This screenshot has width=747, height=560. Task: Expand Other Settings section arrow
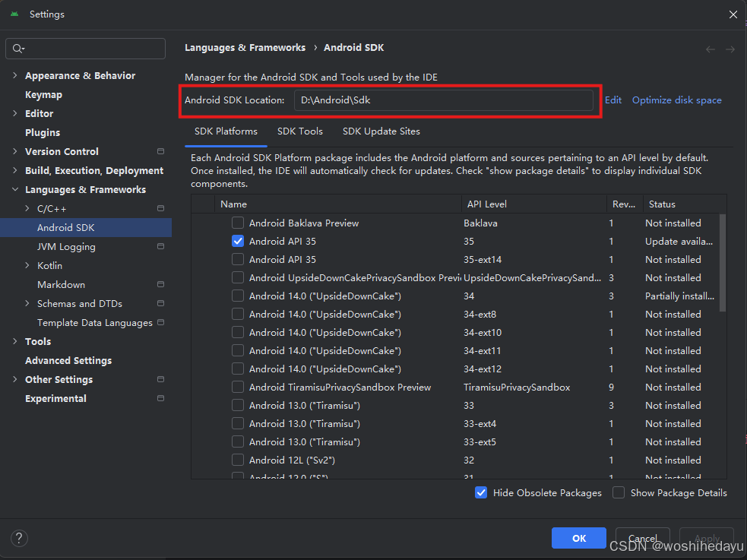[x=14, y=379]
